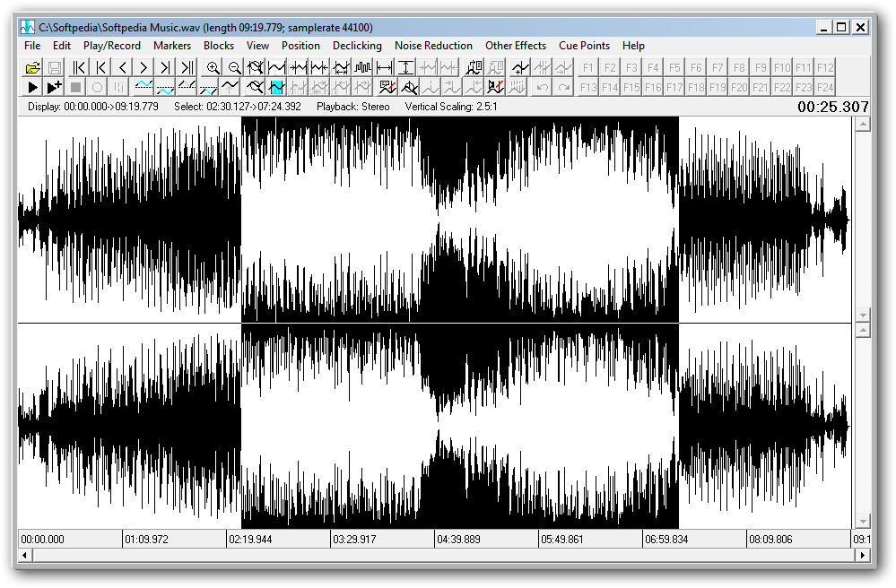Click the zoom in magnifier icon
This screenshot has height=588, width=896.
point(213,67)
